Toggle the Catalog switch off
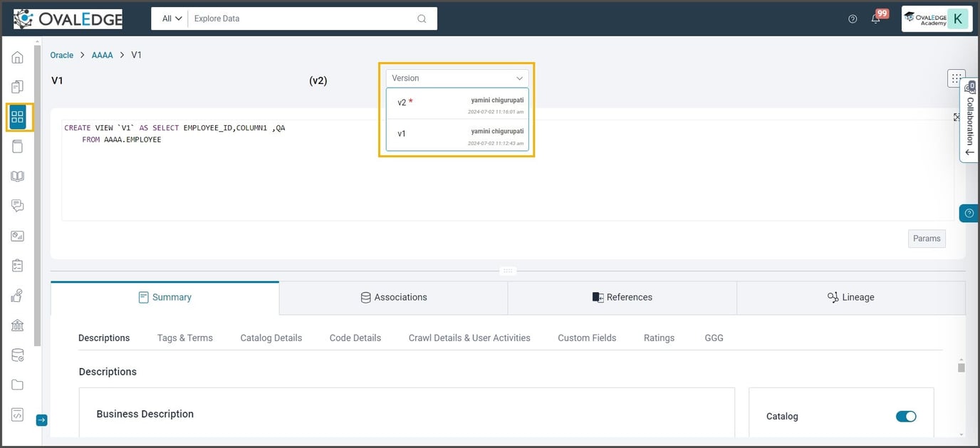Viewport: 980px width, 448px height. (906, 416)
